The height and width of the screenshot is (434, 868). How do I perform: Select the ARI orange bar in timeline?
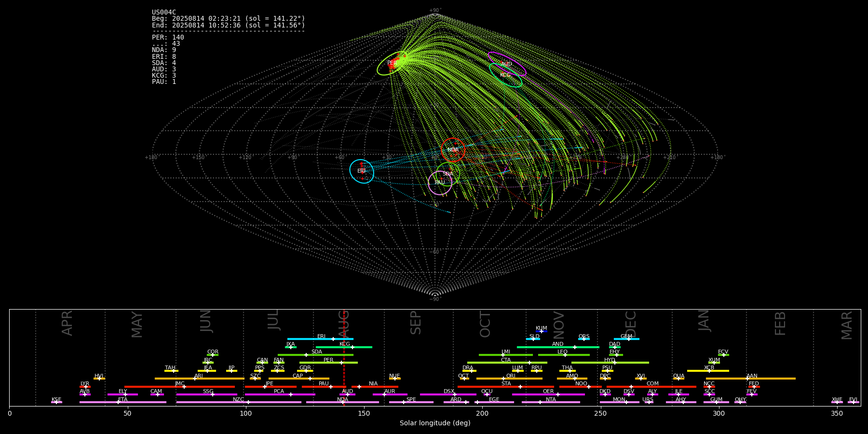pyautogui.click(x=199, y=379)
